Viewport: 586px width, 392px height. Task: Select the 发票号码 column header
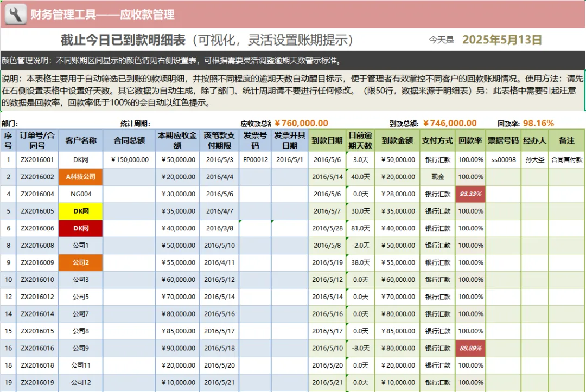tap(255, 140)
